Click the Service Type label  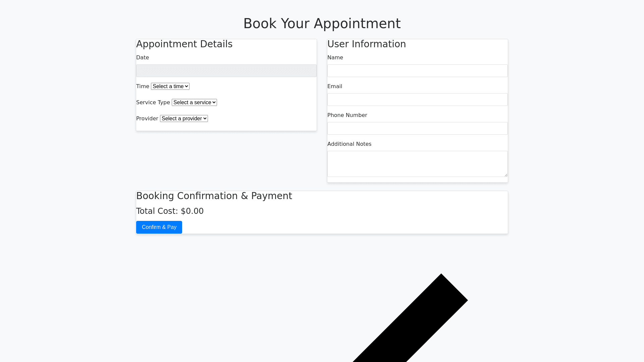(153, 103)
